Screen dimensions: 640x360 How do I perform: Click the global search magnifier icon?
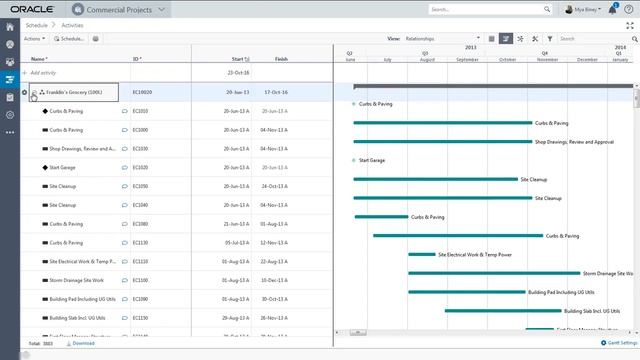547,9
